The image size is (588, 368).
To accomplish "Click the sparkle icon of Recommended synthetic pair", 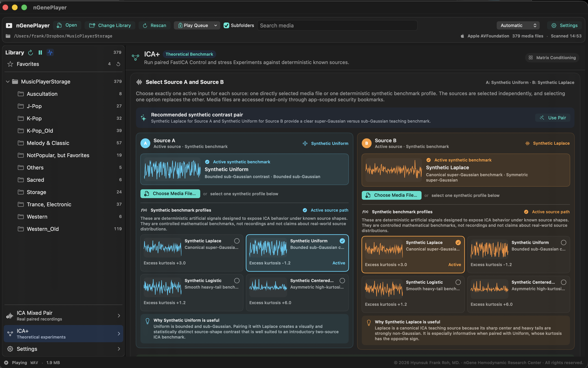I will (143, 118).
